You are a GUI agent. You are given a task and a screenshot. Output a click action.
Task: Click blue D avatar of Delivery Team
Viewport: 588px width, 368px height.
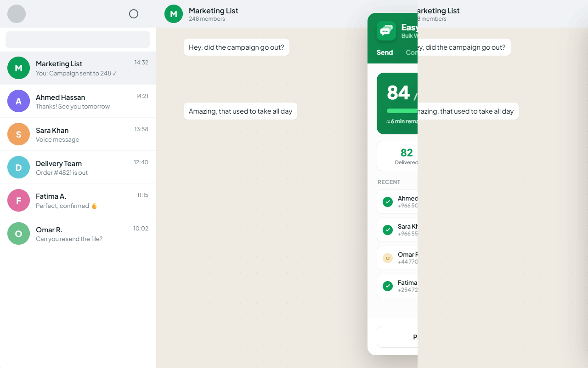[18, 167]
